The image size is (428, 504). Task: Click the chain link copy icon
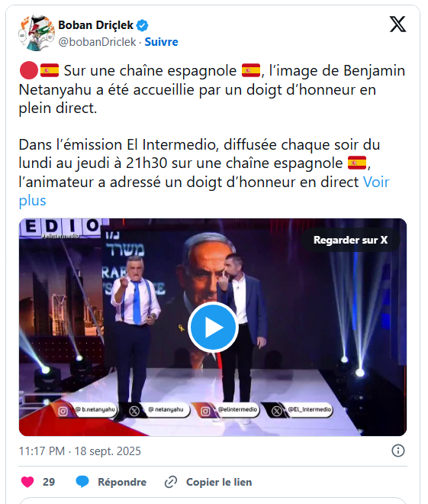[171, 482]
